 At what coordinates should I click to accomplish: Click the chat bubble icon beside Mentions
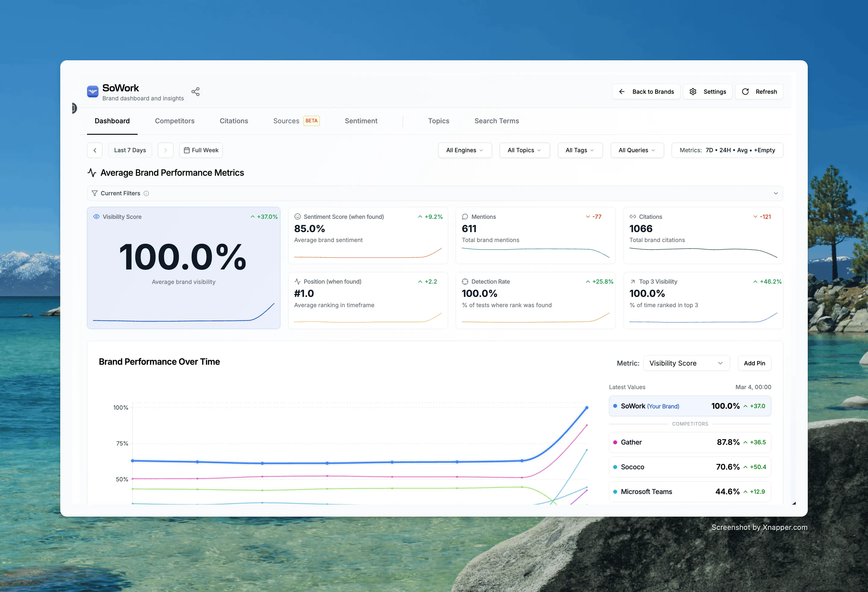[465, 216]
